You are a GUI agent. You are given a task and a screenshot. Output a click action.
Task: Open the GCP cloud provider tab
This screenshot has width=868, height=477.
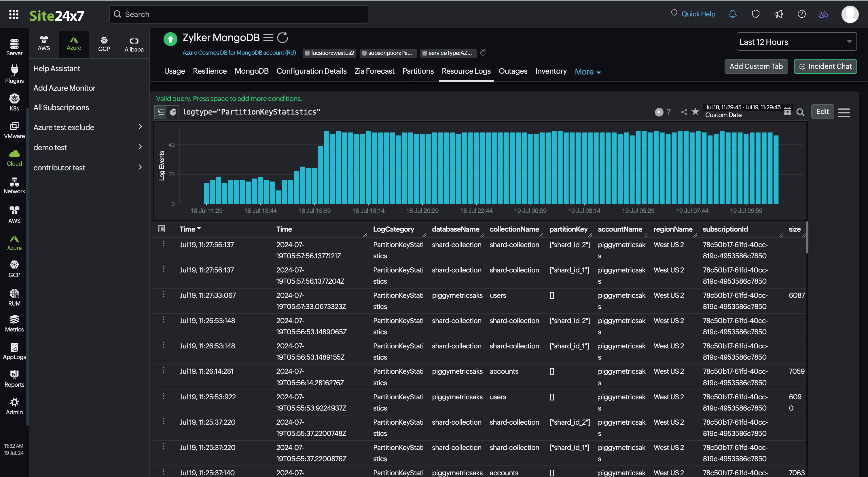104,44
